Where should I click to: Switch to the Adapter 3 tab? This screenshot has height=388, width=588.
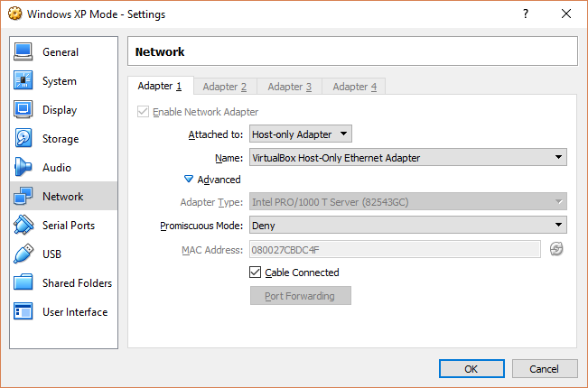[x=290, y=87]
